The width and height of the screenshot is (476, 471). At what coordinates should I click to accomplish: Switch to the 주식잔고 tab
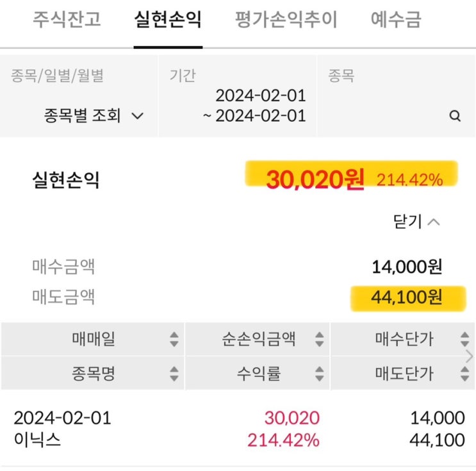[x=67, y=20]
